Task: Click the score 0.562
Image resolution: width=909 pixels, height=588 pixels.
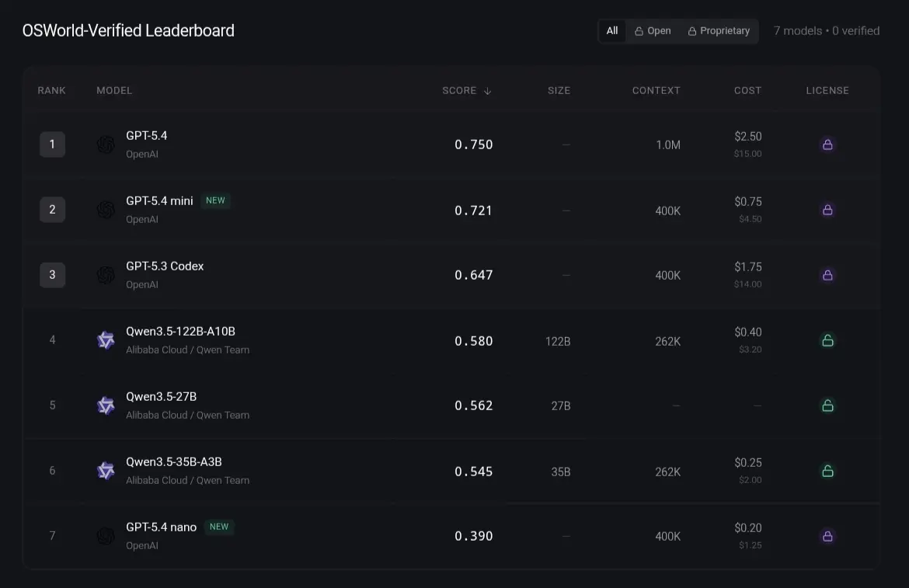Action: click(474, 405)
